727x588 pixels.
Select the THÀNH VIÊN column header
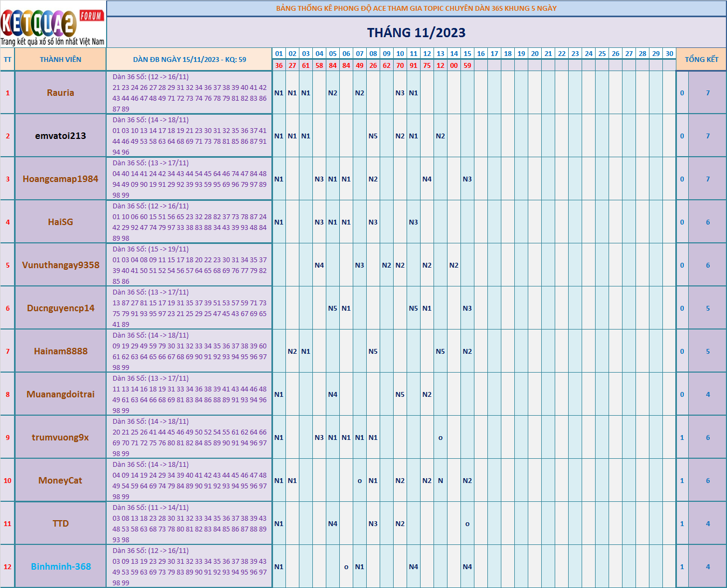point(60,59)
